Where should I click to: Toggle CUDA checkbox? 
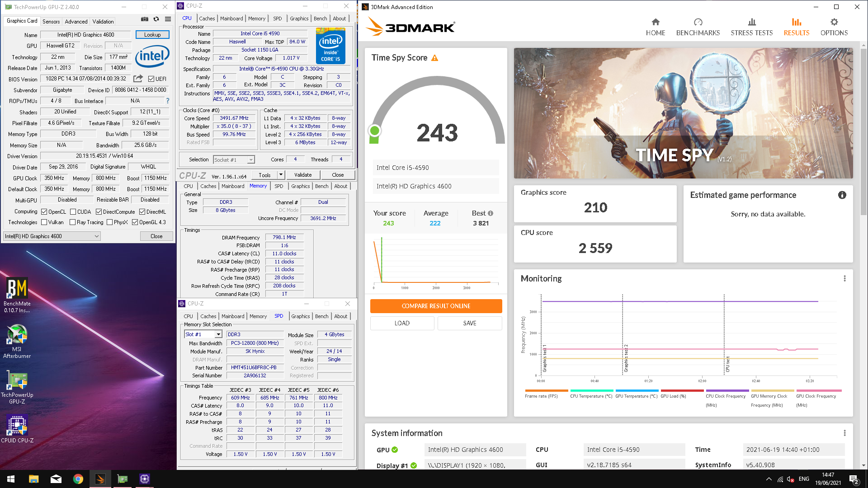(73, 211)
